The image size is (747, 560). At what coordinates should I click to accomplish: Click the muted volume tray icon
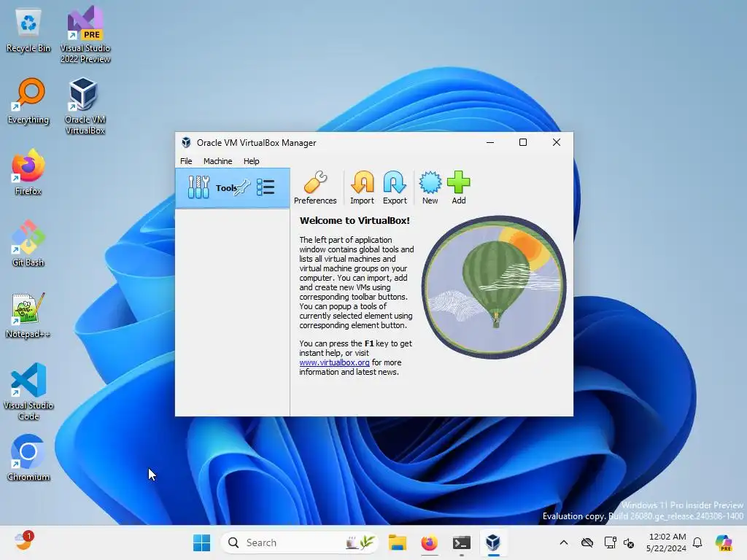(x=629, y=542)
